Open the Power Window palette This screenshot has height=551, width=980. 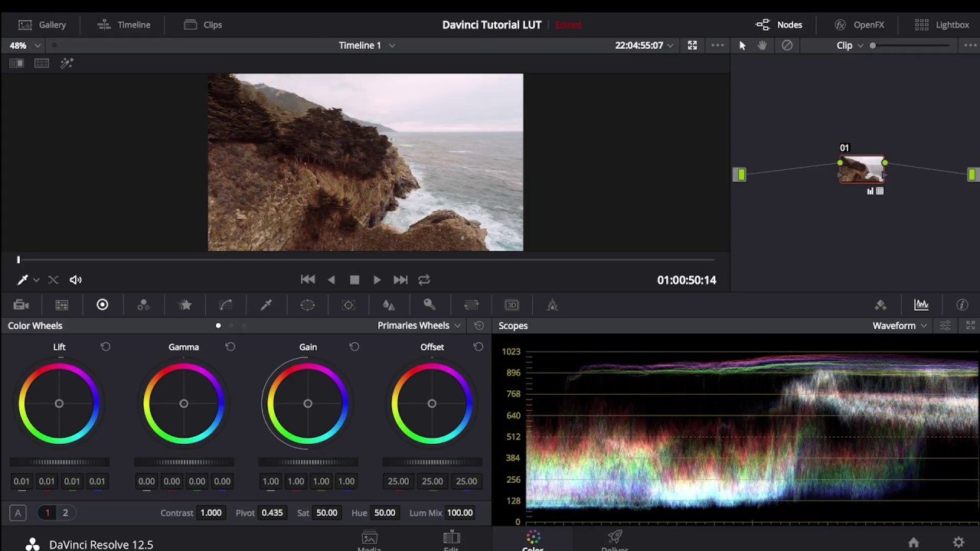click(x=307, y=305)
